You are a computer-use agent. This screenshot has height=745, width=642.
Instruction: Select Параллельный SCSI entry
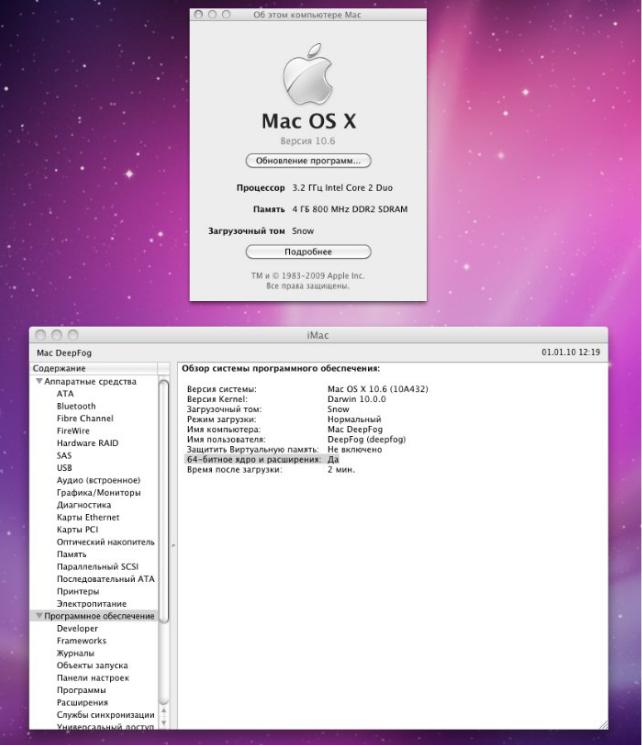(97, 566)
